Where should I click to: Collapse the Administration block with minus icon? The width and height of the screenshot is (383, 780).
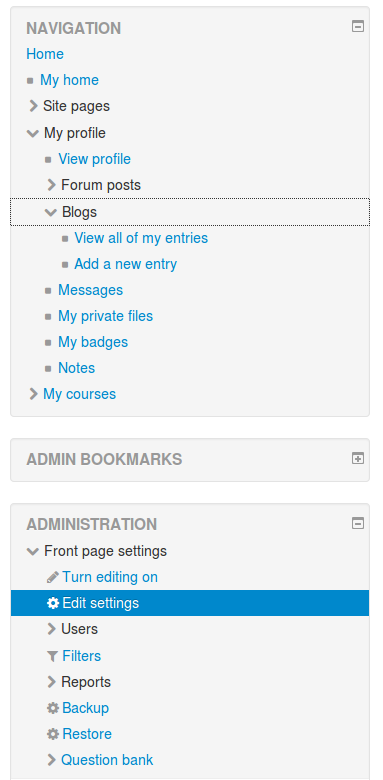(358, 523)
